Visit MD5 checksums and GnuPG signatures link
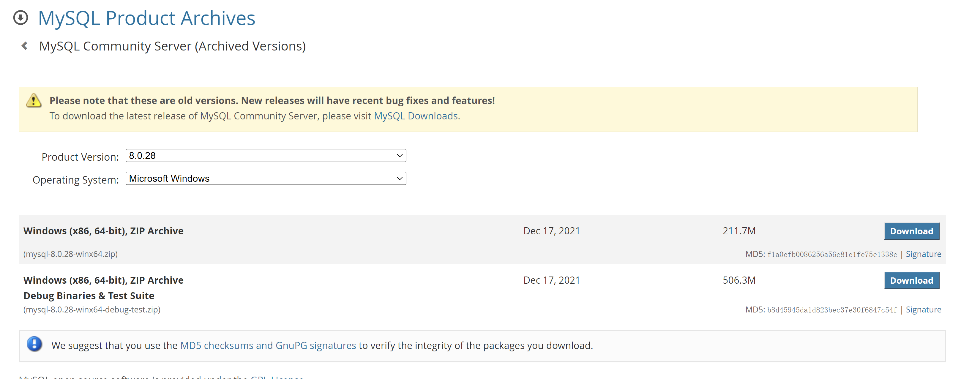980x379 pixels. pyautogui.click(x=268, y=345)
